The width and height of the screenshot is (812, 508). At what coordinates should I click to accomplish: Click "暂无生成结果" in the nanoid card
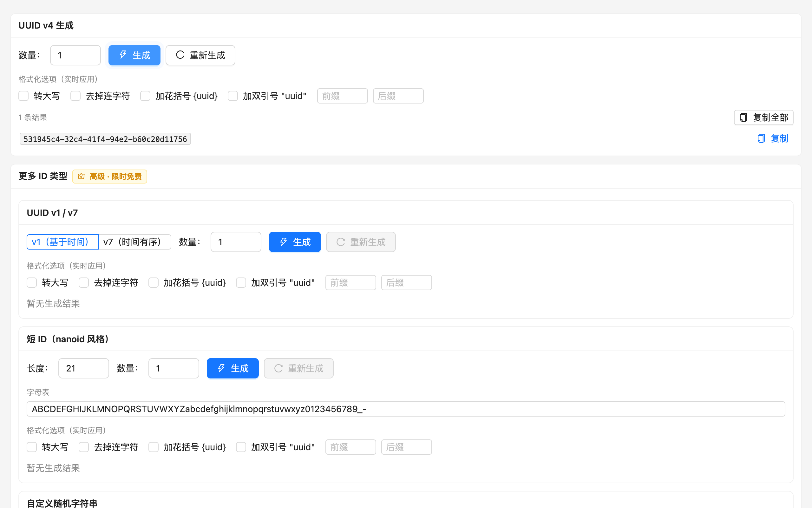(53, 468)
